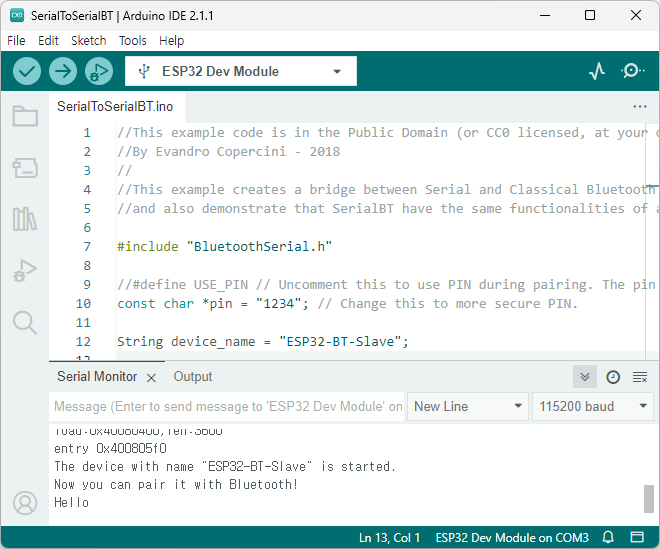Open the 115200 baud rate dropdown

(593, 406)
